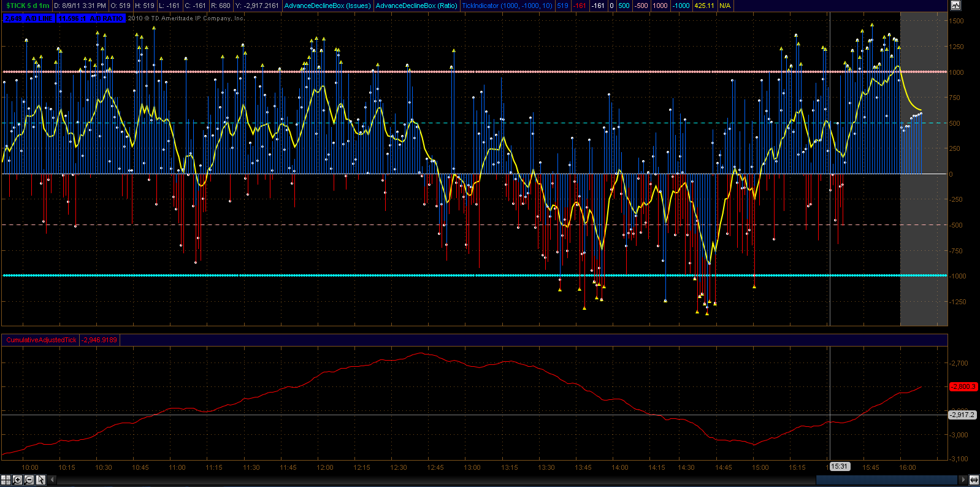Click the Y: -2,917.2161 readout
Viewport: 980px width, 487px height.
click(257, 6)
